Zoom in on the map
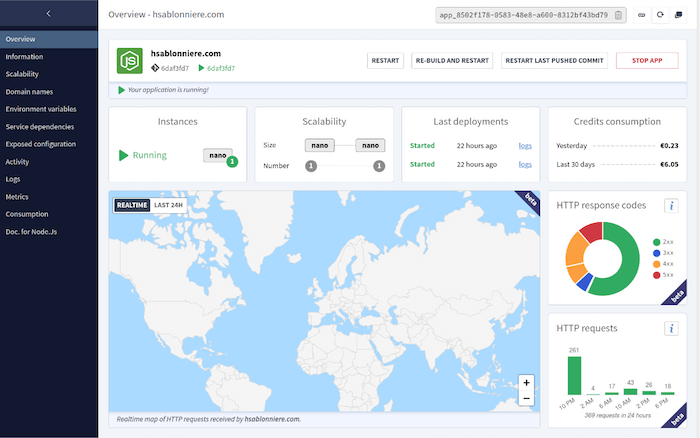 coord(526,383)
